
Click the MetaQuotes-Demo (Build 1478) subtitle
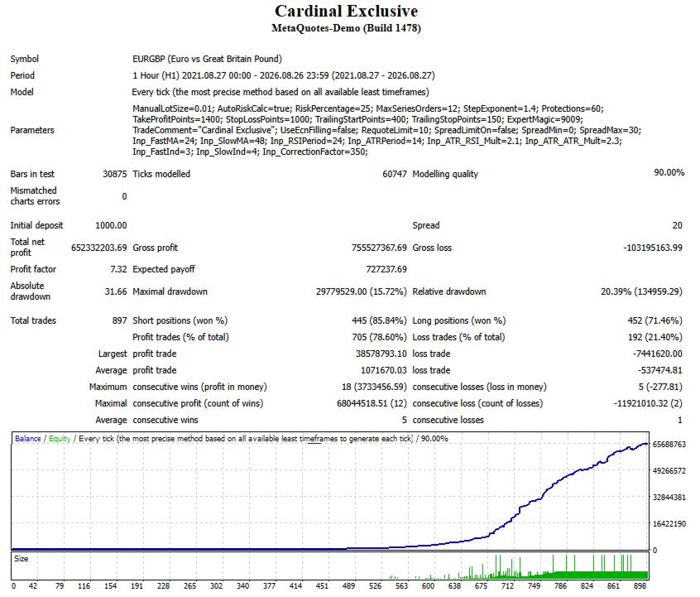click(x=346, y=28)
